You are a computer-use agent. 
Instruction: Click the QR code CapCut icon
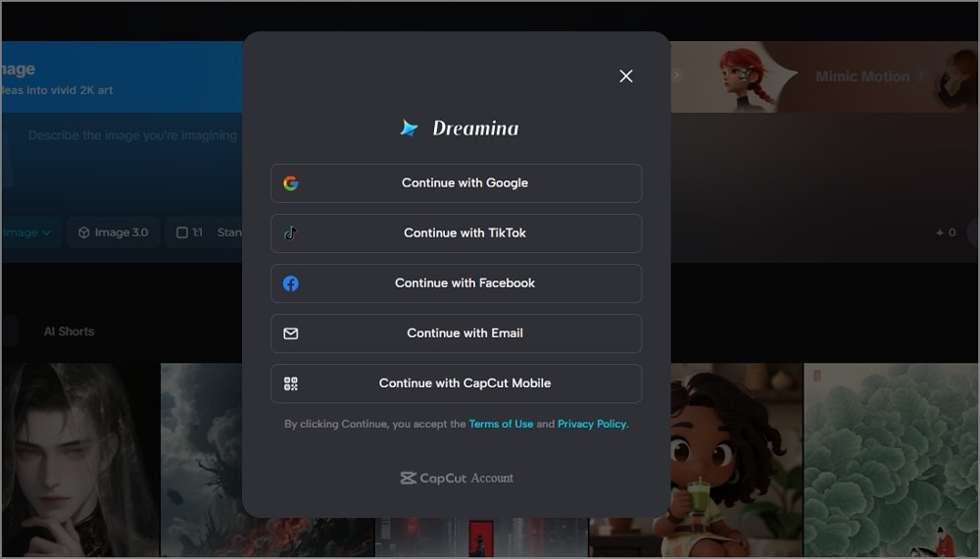click(x=291, y=383)
